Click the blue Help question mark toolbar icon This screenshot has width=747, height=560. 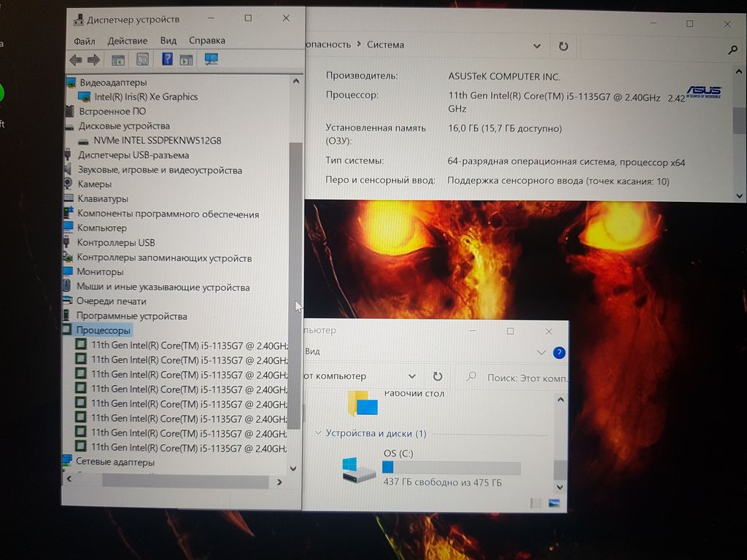[x=167, y=60]
